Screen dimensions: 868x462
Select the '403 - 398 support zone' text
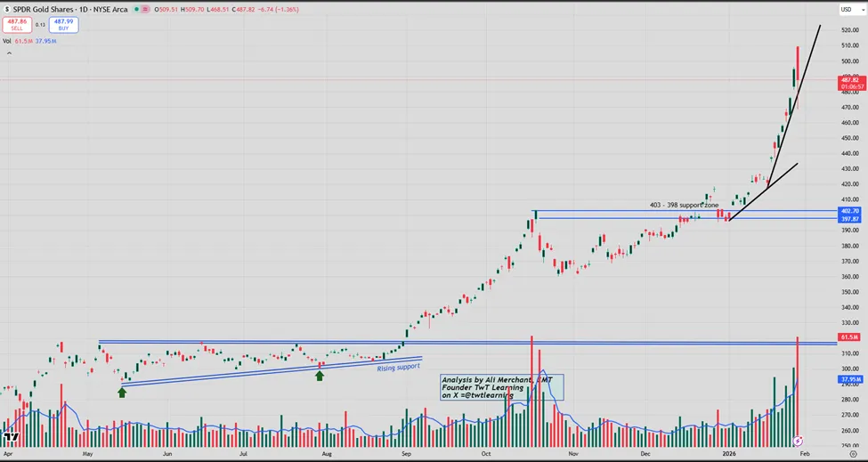[x=684, y=206]
